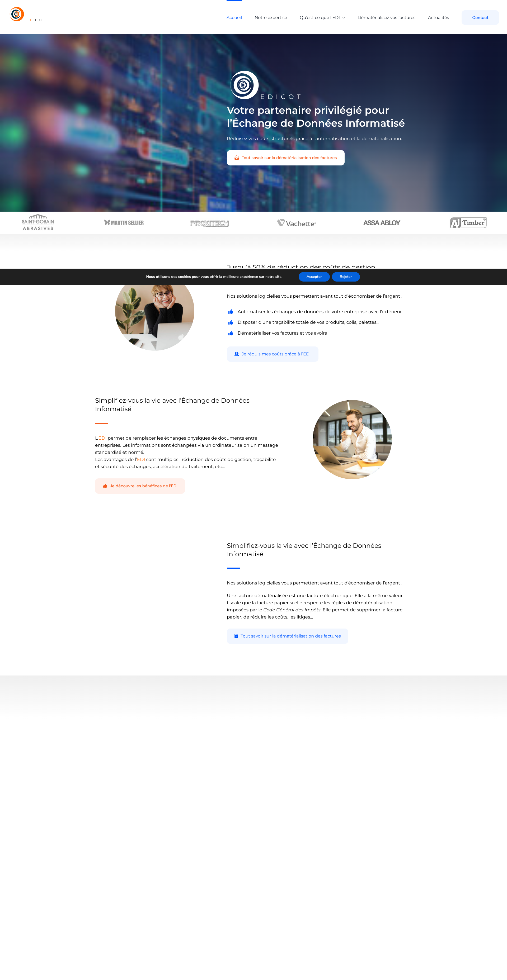Click the EDI link after Les avantages de l'
The width and height of the screenshot is (507, 980).
(141, 459)
